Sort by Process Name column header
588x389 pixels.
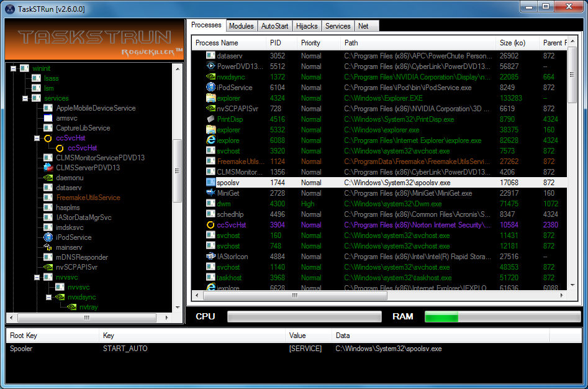coord(229,43)
